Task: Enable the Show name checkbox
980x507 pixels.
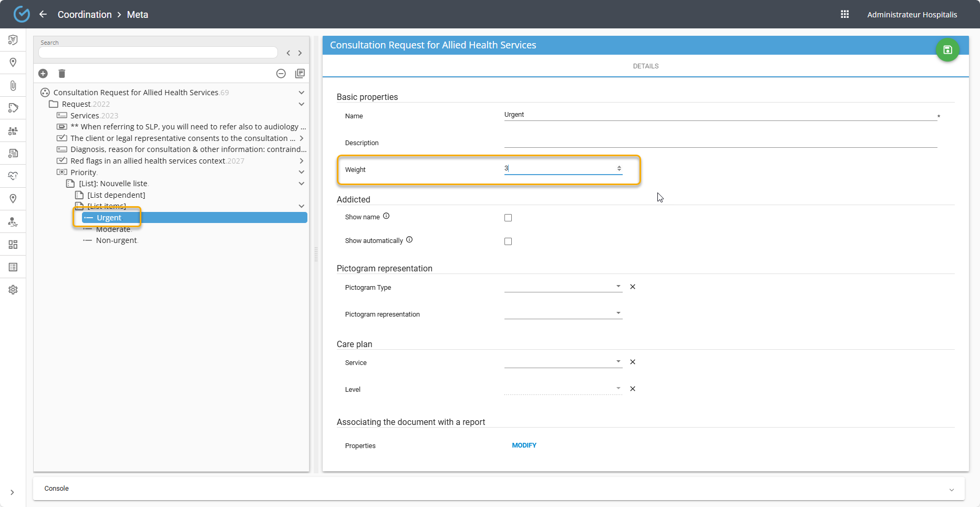Action: (x=508, y=218)
